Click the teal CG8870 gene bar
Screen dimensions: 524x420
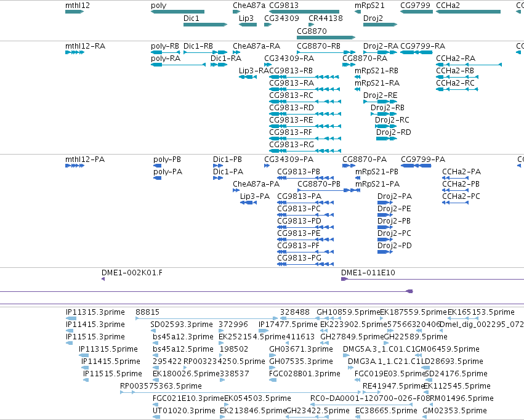[326, 38]
